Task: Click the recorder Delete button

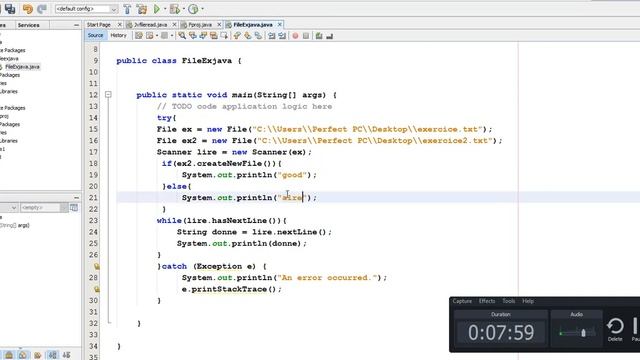Action: (x=615, y=330)
